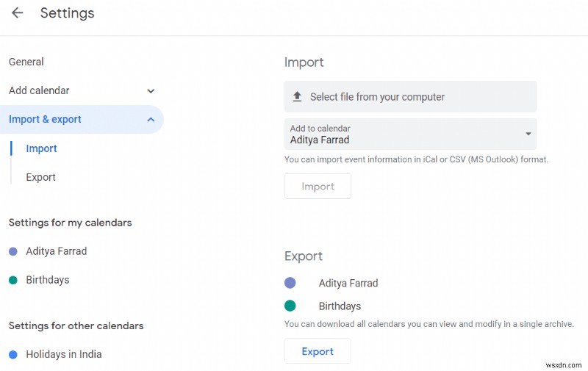The image size is (588, 371).
Task: Click the blue dot beside Holidays in India
Action: pyautogui.click(x=13, y=355)
